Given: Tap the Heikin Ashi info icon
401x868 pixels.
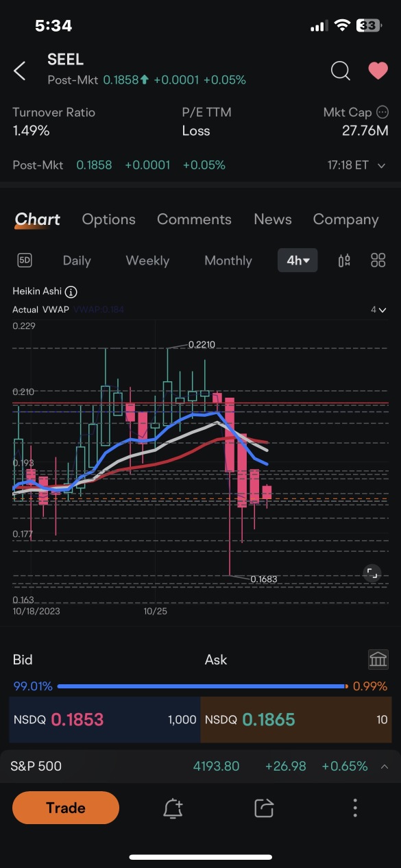Looking at the screenshot, I should [72, 291].
